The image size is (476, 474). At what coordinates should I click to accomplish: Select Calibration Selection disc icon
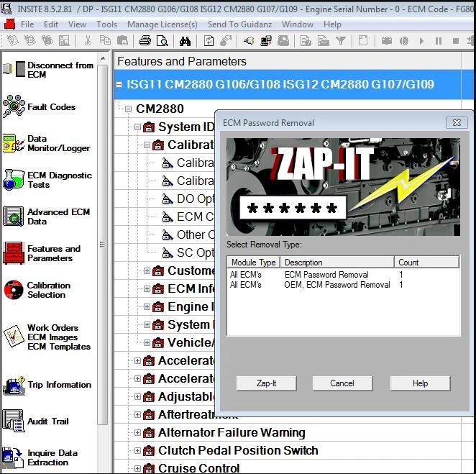tap(14, 290)
